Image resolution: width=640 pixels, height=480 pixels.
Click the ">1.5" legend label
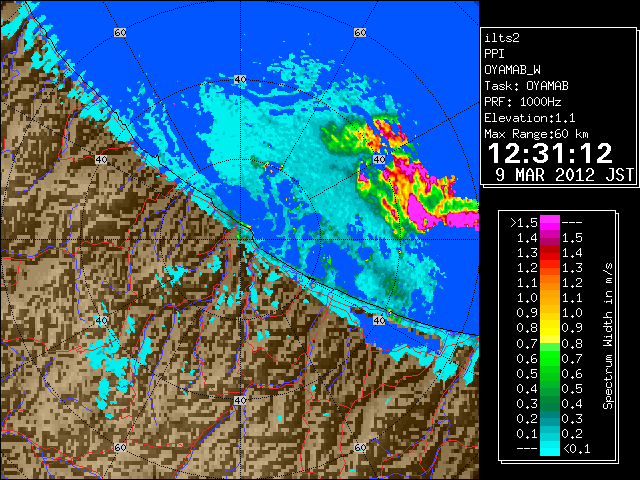click(x=523, y=223)
